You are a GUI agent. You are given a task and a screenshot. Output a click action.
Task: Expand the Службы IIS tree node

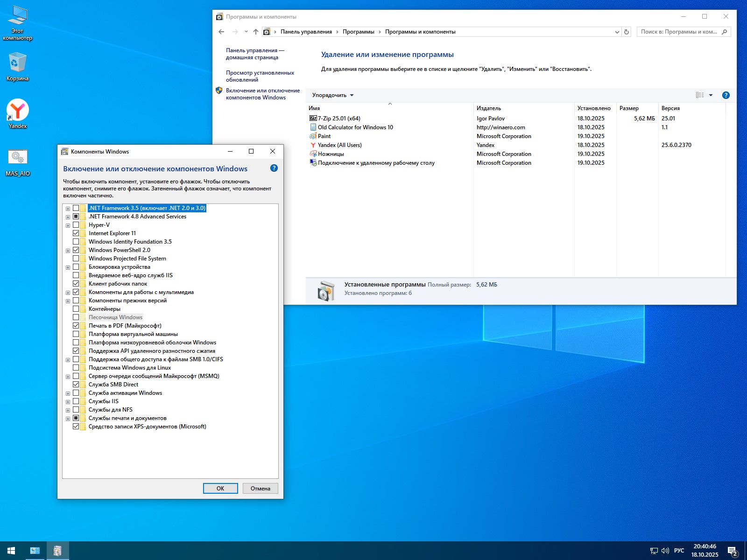point(68,402)
